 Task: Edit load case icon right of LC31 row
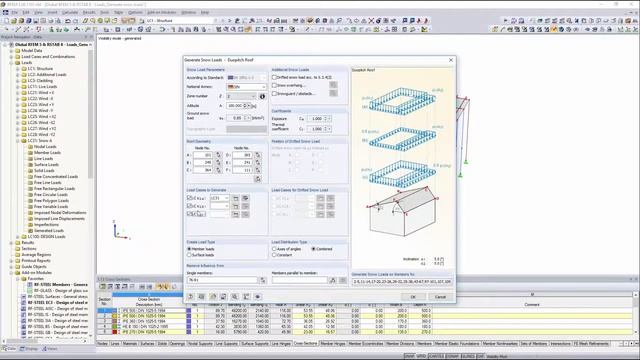245,198
